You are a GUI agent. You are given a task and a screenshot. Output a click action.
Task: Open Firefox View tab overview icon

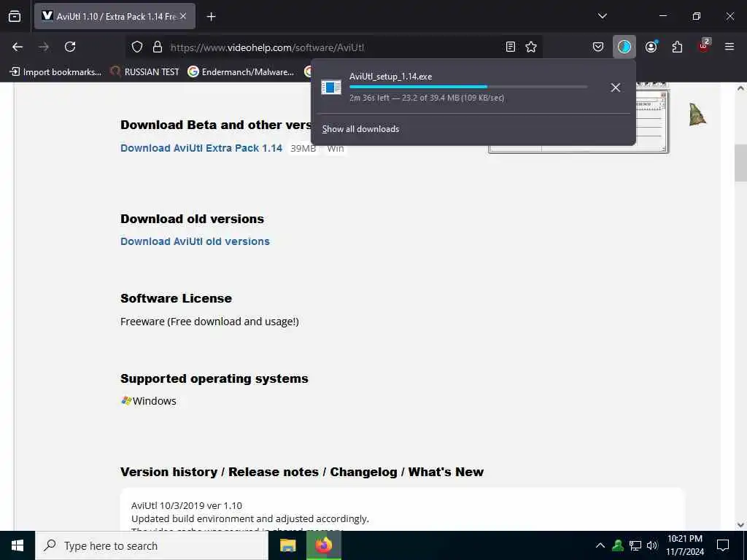coord(15,16)
